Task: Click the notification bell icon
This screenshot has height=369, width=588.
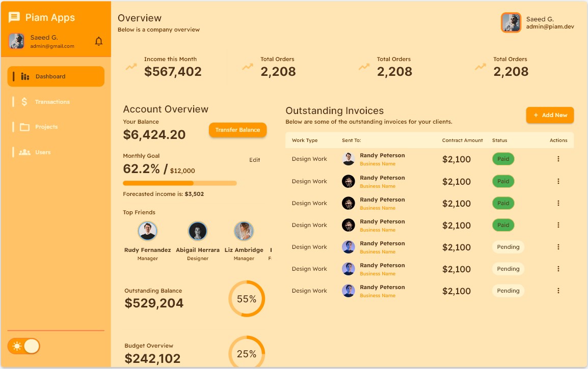Action: coord(99,41)
